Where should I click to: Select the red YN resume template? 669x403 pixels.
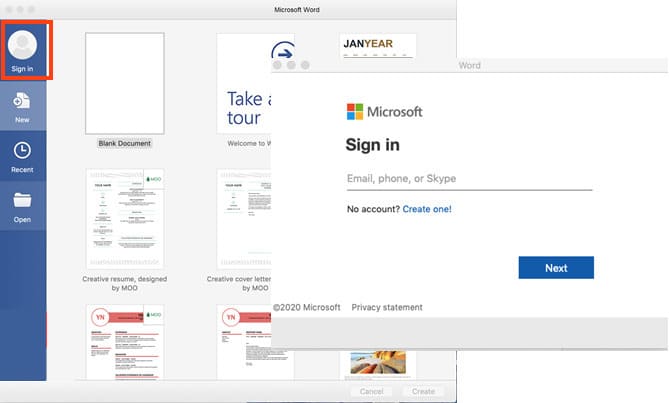(x=124, y=342)
